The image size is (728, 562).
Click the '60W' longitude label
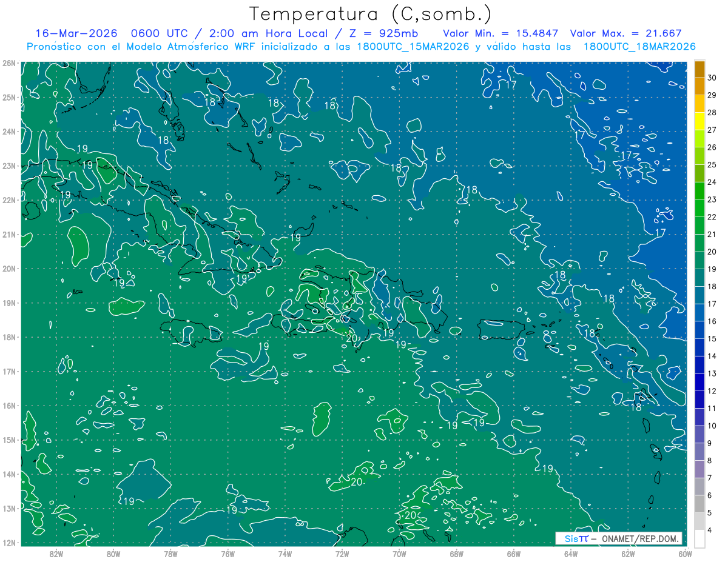[x=686, y=554]
